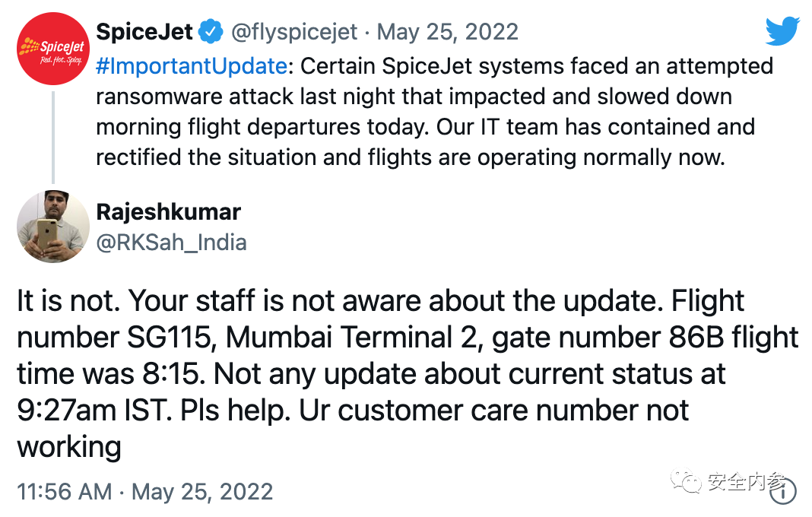Open the SpiceJet display name link
Screen dimensions: 812x517
tap(145, 33)
